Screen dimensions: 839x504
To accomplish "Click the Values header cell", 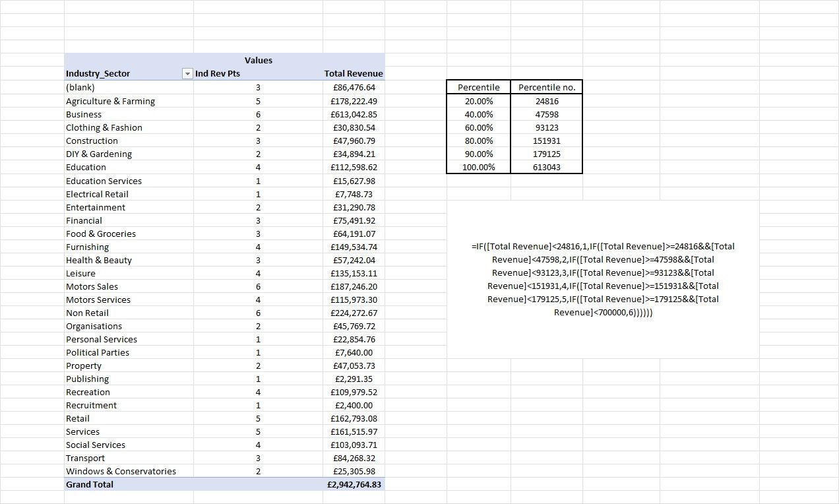I will [258, 60].
